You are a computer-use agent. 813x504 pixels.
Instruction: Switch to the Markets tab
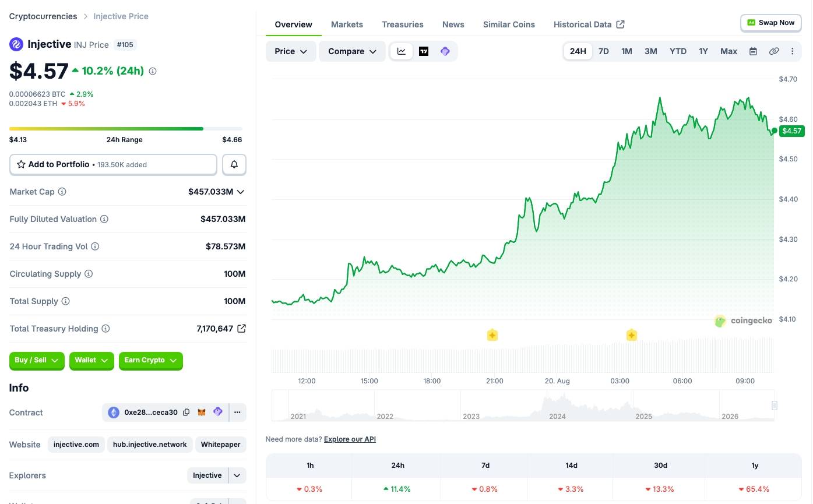[x=347, y=24]
